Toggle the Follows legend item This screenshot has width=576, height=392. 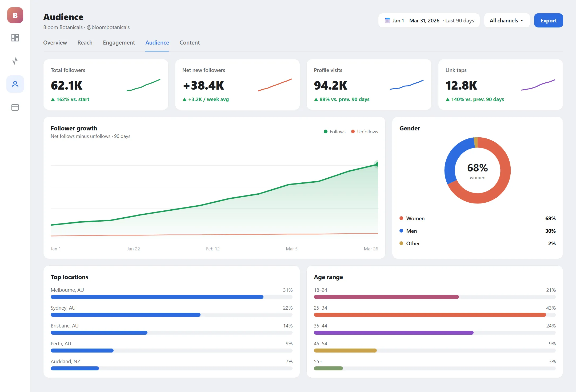[334, 132]
